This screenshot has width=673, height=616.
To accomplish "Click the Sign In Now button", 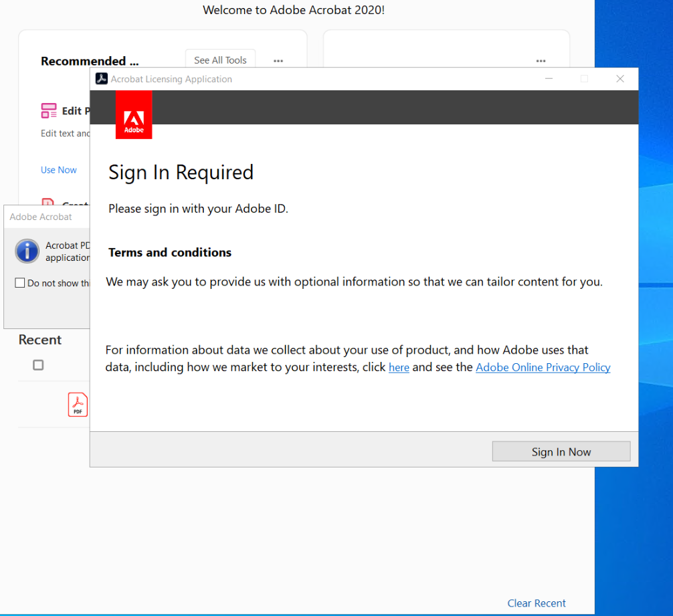I will (x=561, y=451).
